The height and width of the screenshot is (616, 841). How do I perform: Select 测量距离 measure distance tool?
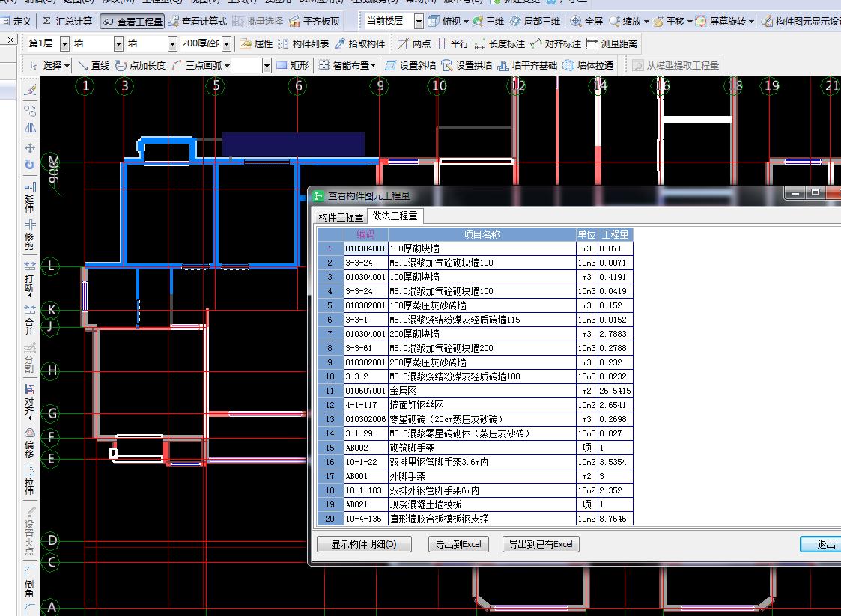(612, 43)
